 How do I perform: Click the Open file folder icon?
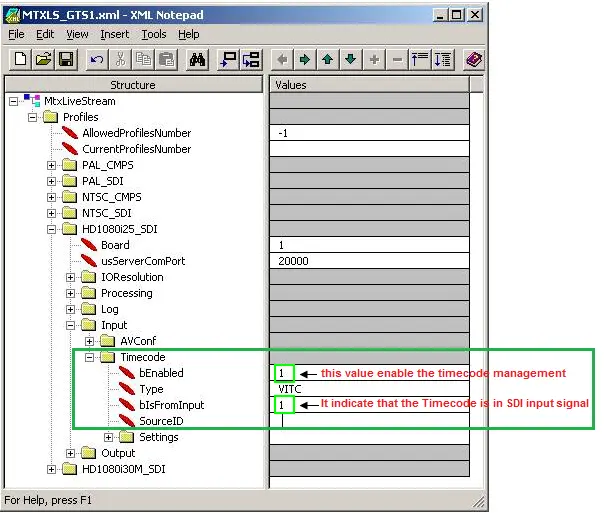click(43, 59)
